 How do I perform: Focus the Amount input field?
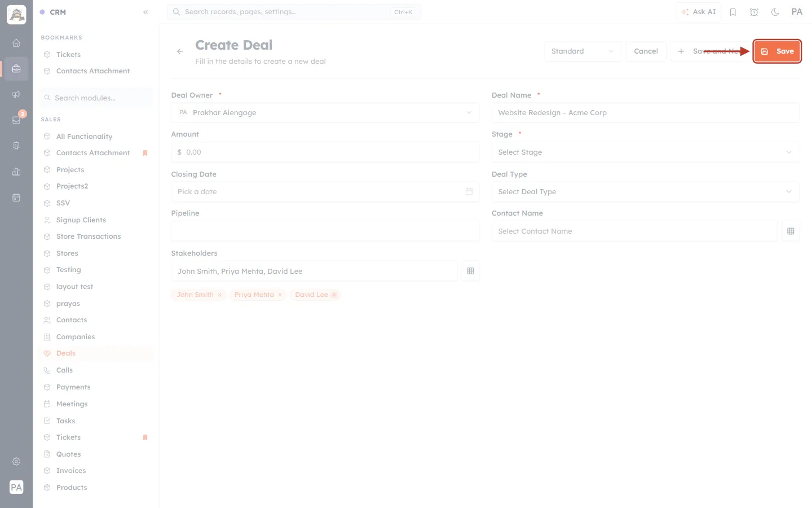coord(325,152)
